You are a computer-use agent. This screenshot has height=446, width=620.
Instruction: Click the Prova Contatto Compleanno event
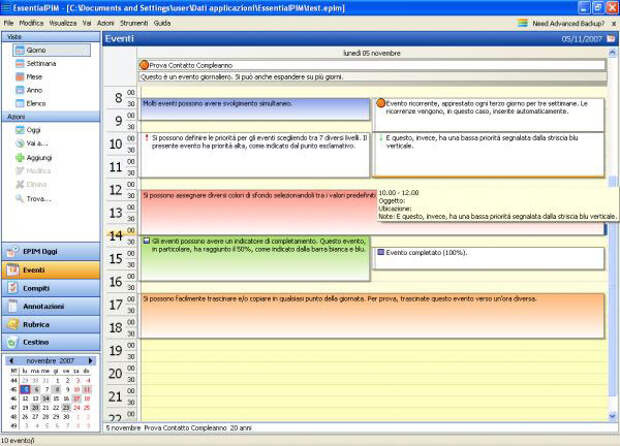372,65
